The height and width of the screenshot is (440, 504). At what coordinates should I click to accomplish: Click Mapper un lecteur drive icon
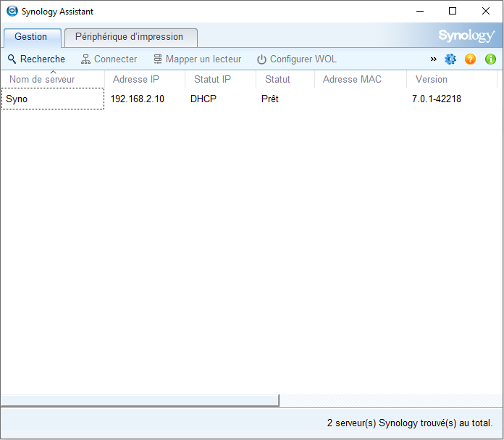[158, 59]
